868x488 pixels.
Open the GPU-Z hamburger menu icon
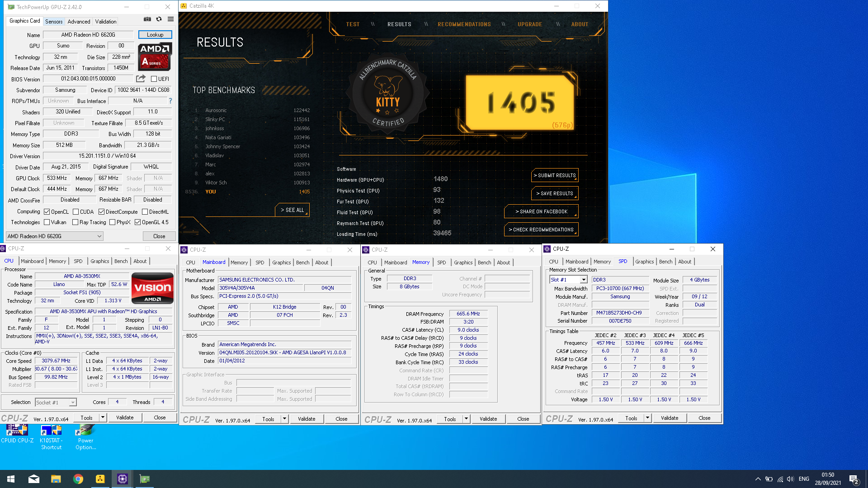pyautogui.click(x=170, y=19)
